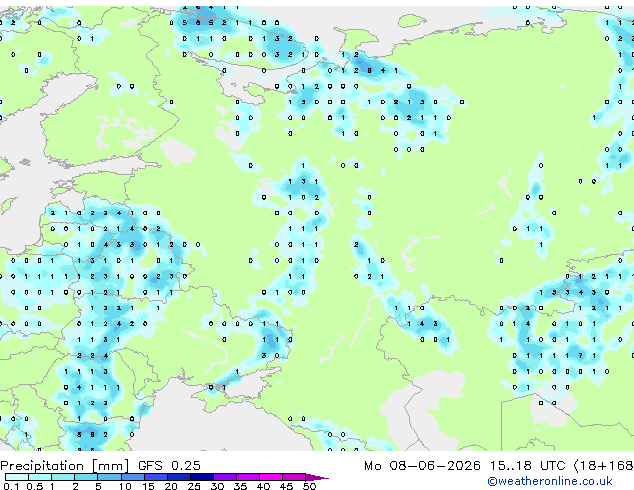Click the magenta swatch between 40 and 45
634x490 pixels.
coord(271,477)
